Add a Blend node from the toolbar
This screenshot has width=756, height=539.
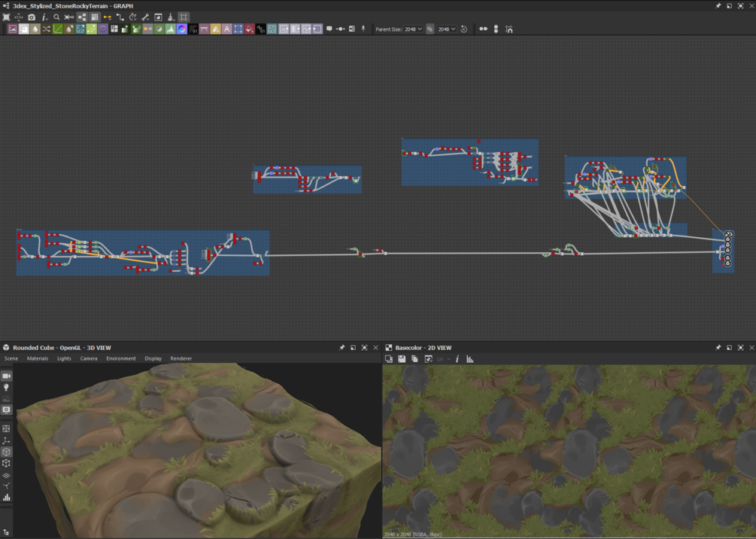tap(23, 29)
